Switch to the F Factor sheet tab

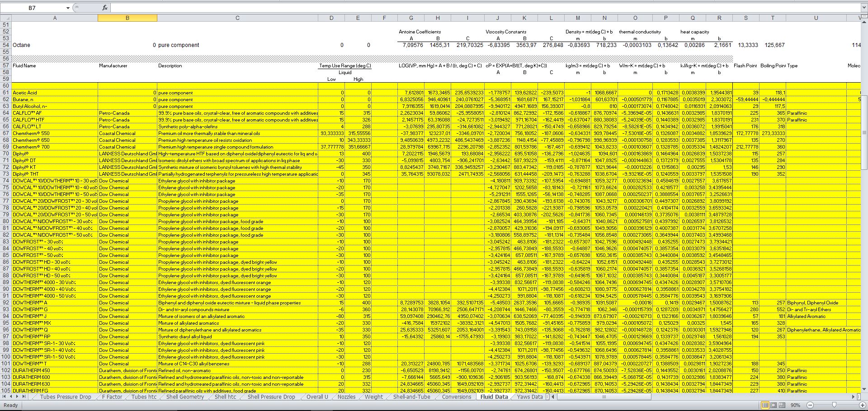click(x=112, y=397)
